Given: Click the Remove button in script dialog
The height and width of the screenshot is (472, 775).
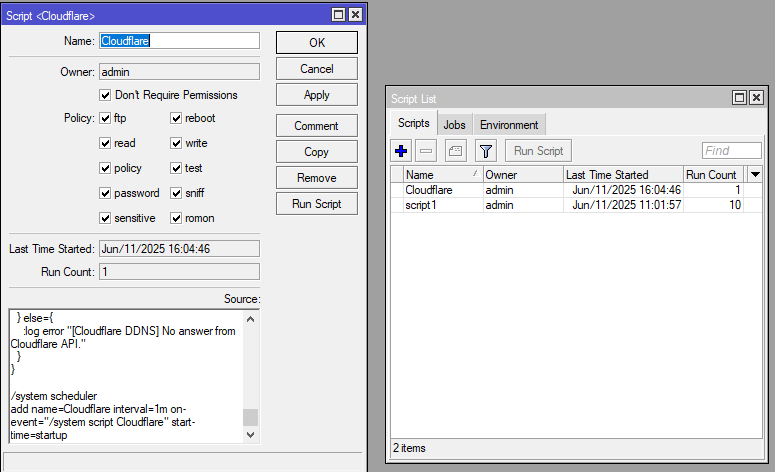Looking at the screenshot, I should point(317,178).
